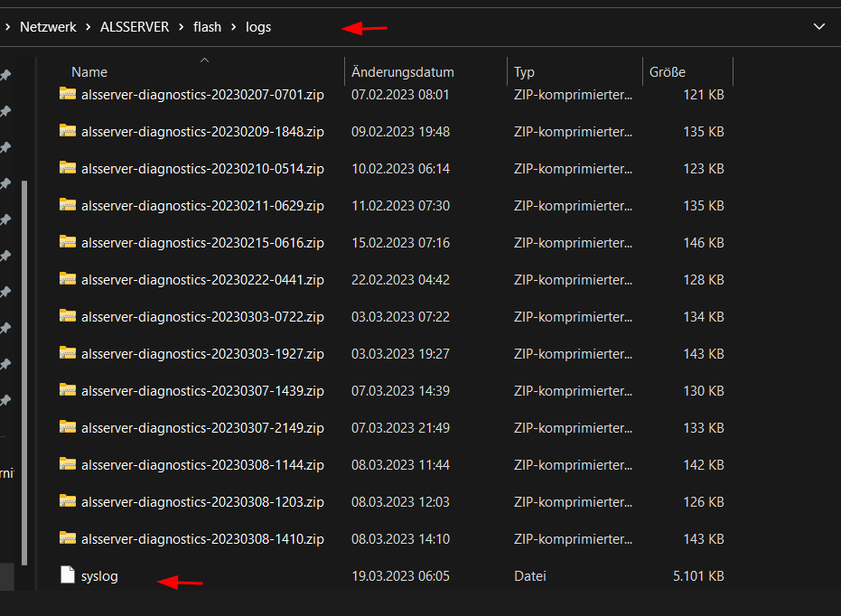Click date cell 11.02.2023 07:30
The height and width of the screenshot is (616, 841).
click(401, 205)
